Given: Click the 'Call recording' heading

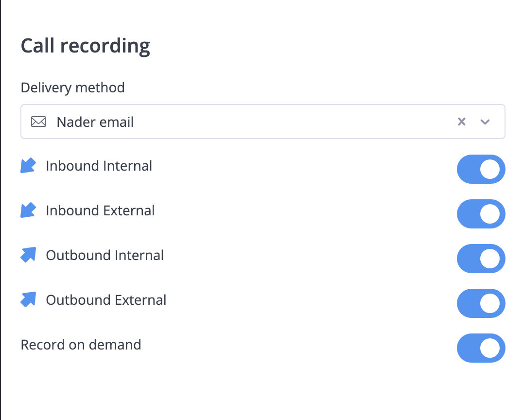Looking at the screenshot, I should point(86,46).
